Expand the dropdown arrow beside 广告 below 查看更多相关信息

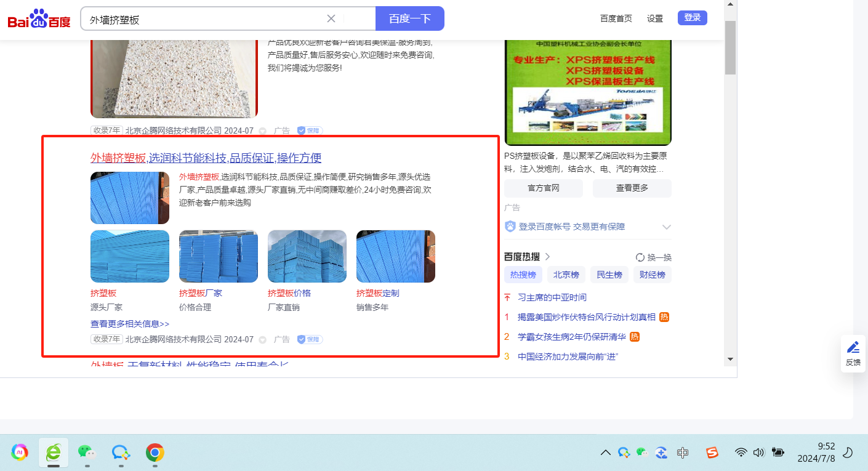tap(263, 340)
